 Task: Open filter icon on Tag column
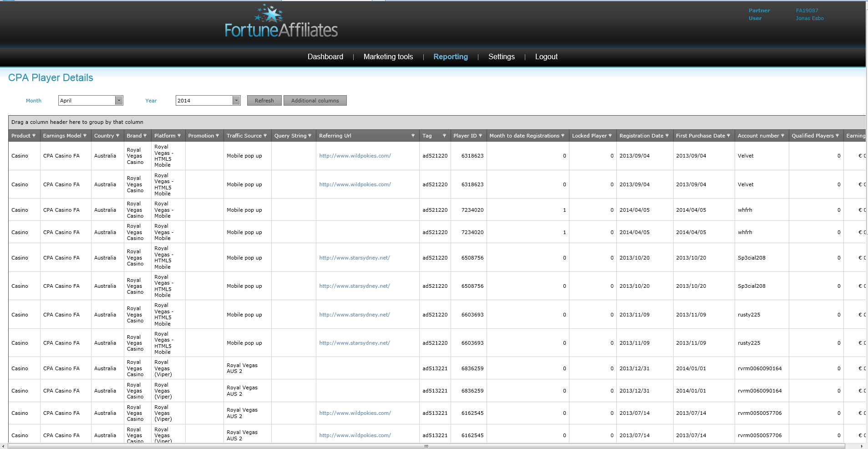point(444,136)
